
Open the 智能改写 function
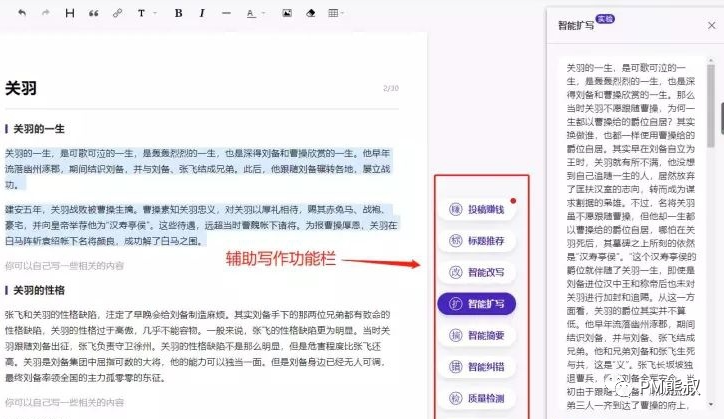click(x=477, y=272)
